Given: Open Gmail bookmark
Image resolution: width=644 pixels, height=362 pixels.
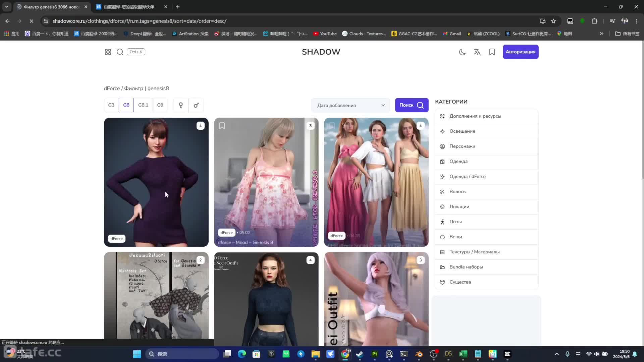Looking at the screenshot, I should [451, 34].
